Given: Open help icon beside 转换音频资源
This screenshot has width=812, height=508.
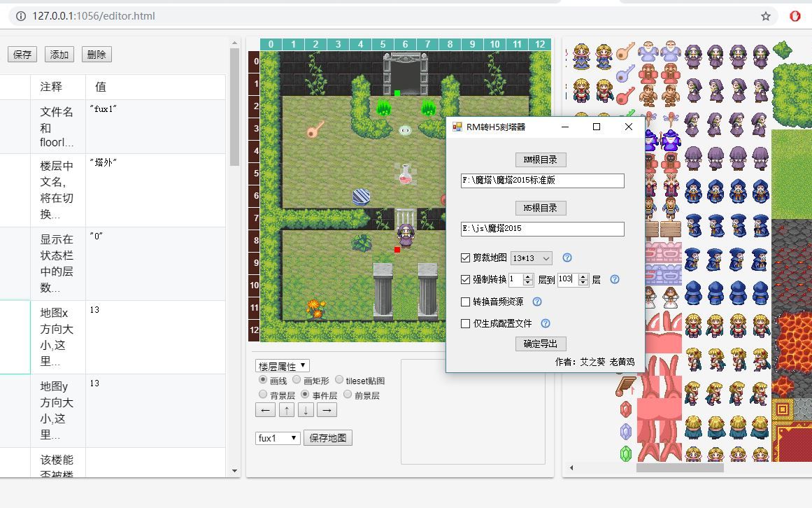Looking at the screenshot, I should [536, 302].
